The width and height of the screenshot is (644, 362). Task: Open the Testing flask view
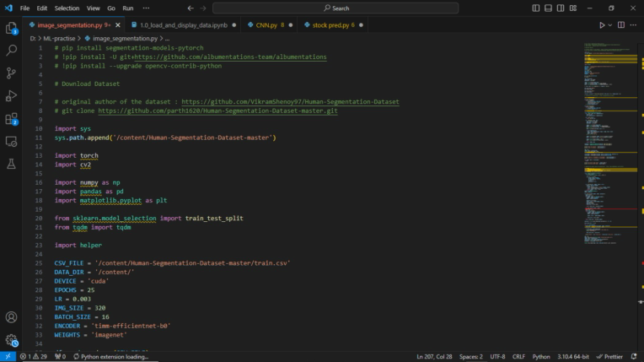[11, 165]
